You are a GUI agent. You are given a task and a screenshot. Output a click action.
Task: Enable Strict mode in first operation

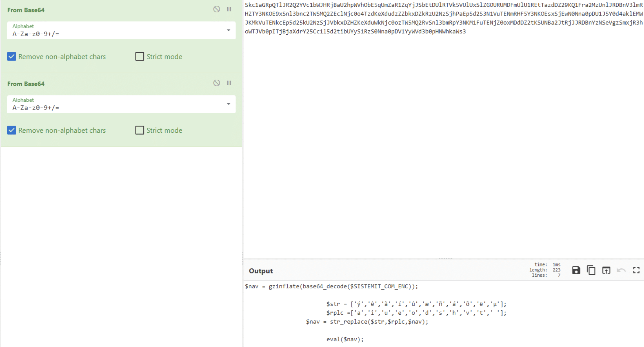click(140, 57)
